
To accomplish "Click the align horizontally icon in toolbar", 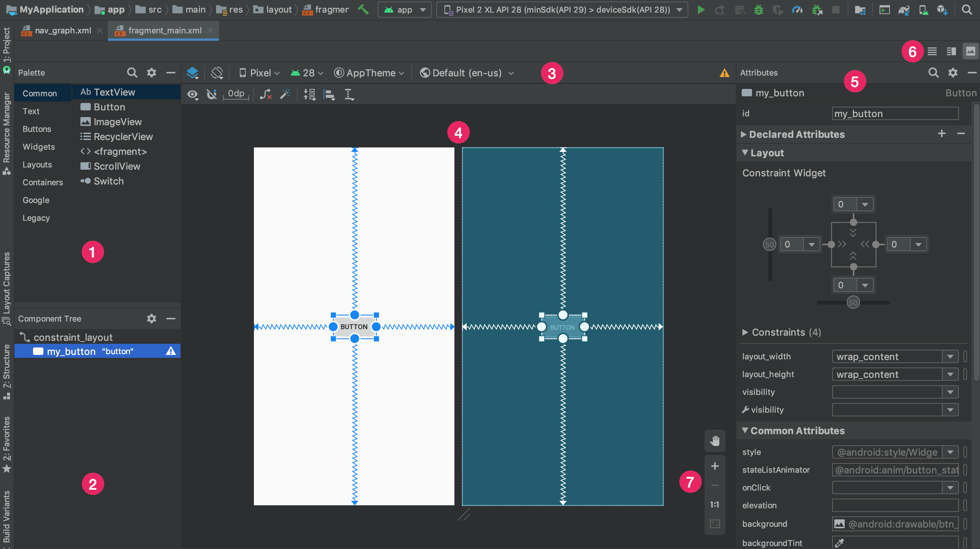I will click(329, 95).
